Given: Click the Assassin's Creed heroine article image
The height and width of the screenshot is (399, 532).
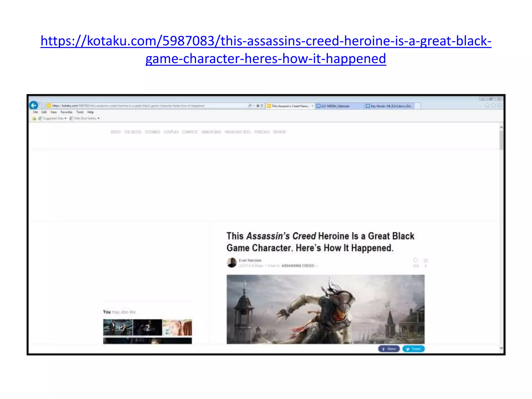Looking at the screenshot, I should click(325, 309).
